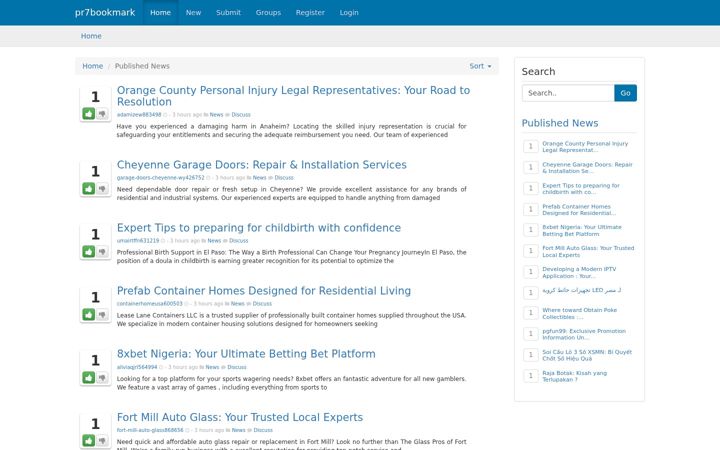Screen dimensions: 720x450
Task: Open the Sort dropdown
Action: [480, 66]
